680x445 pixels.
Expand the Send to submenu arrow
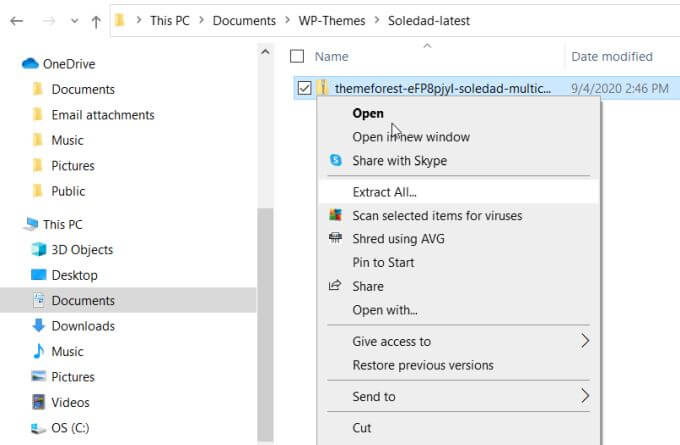[x=585, y=396]
